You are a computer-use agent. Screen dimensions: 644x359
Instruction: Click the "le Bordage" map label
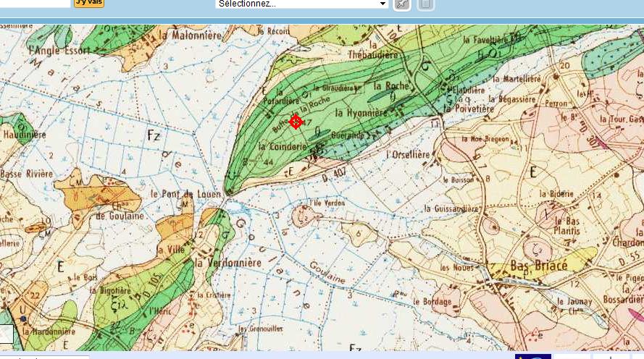point(432,302)
